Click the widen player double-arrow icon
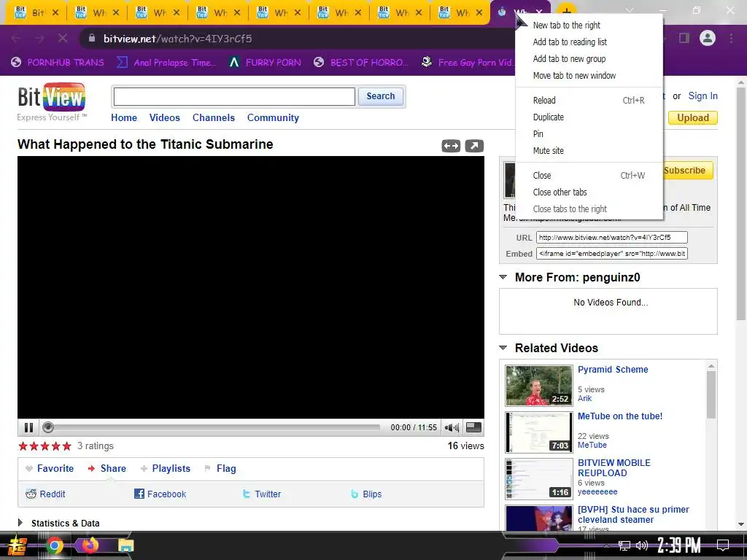747x560 pixels. 451,146
